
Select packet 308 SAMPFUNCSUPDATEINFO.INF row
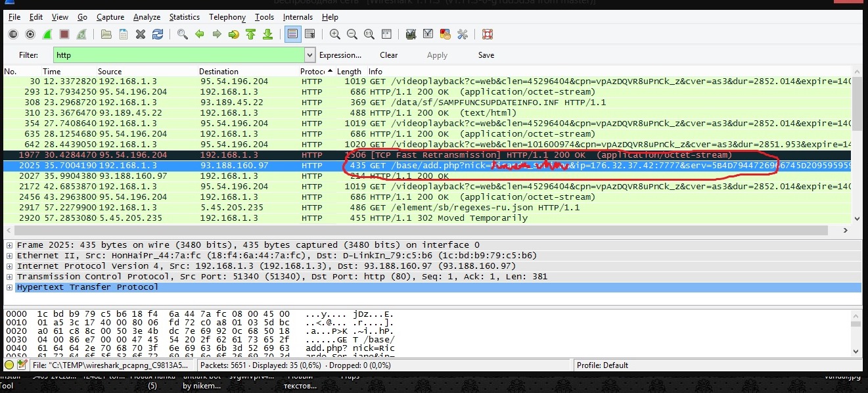pyautogui.click(x=427, y=103)
